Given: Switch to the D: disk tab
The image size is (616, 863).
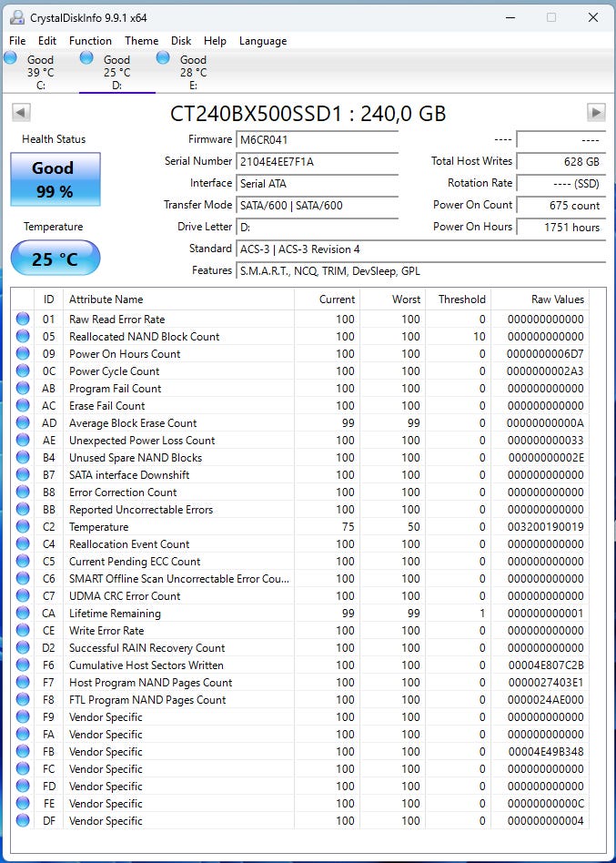Looking at the screenshot, I should point(117,72).
